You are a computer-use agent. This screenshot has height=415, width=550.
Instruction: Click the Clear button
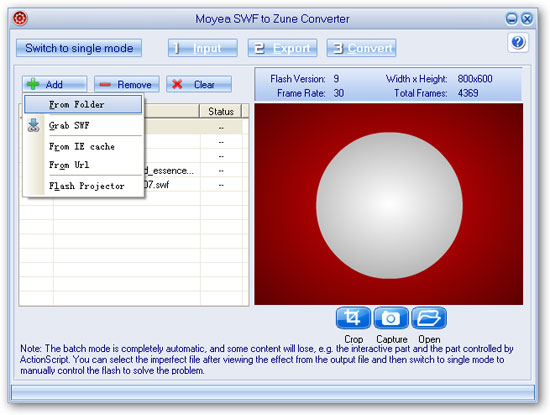(199, 84)
